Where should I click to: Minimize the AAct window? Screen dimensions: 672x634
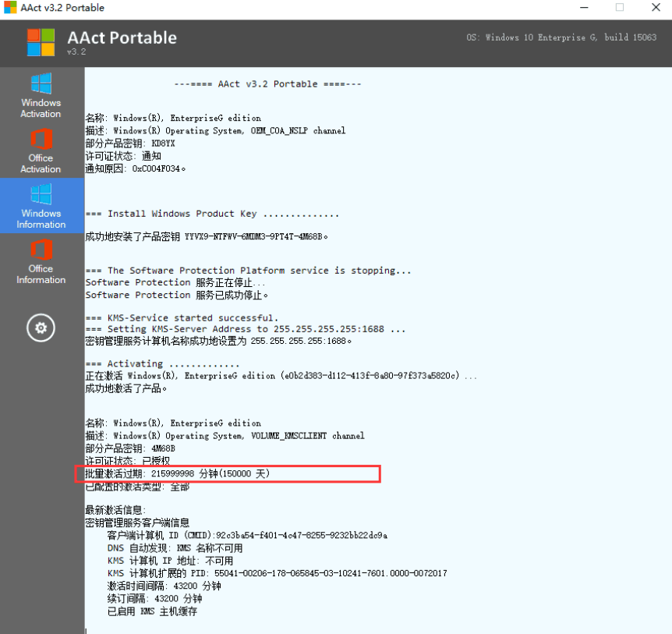point(584,7)
